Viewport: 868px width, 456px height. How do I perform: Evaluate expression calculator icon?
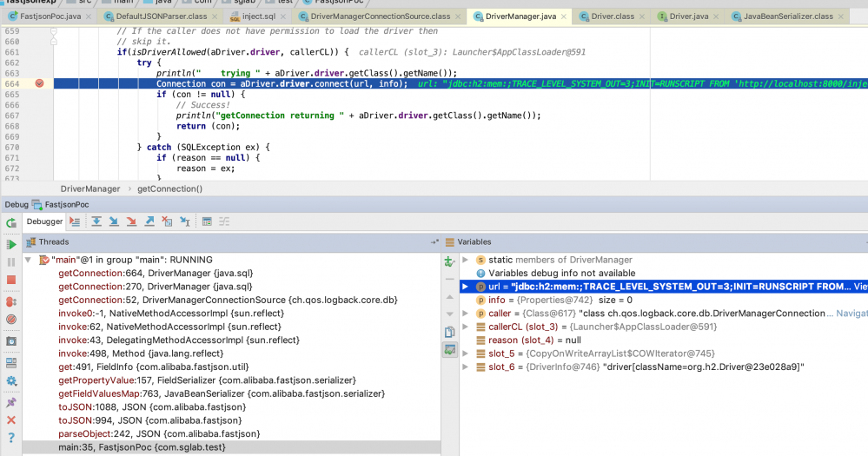(x=207, y=221)
